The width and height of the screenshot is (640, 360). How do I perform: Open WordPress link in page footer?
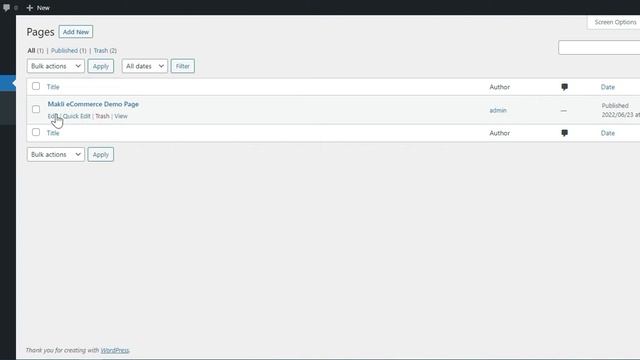point(115,350)
